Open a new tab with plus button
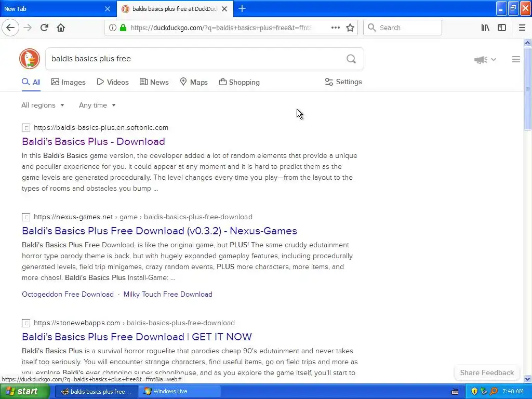Image resolution: width=532 pixels, height=399 pixels. (242, 8)
